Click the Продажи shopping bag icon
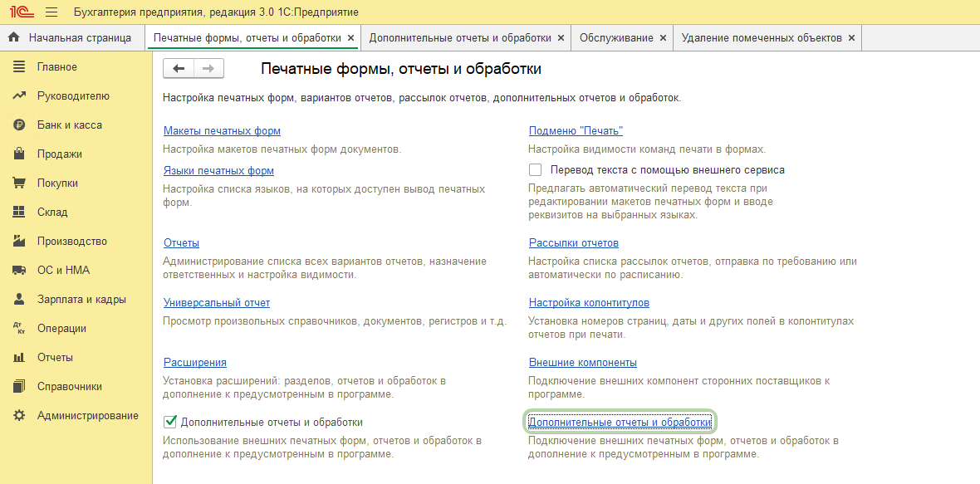This screenshot has height=484, width=980. (x=19, y=154)
